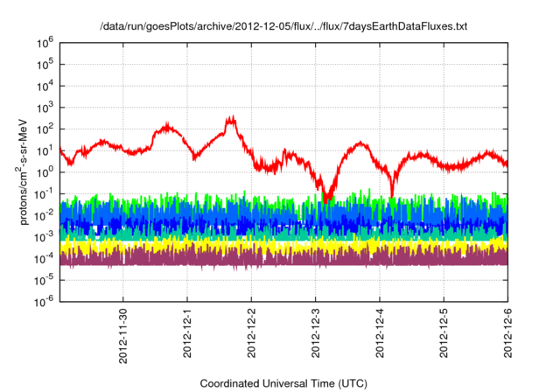The image size is (560, 392).
Task: Select the y-axis label 10^-1
Action: tap(45, 194)
